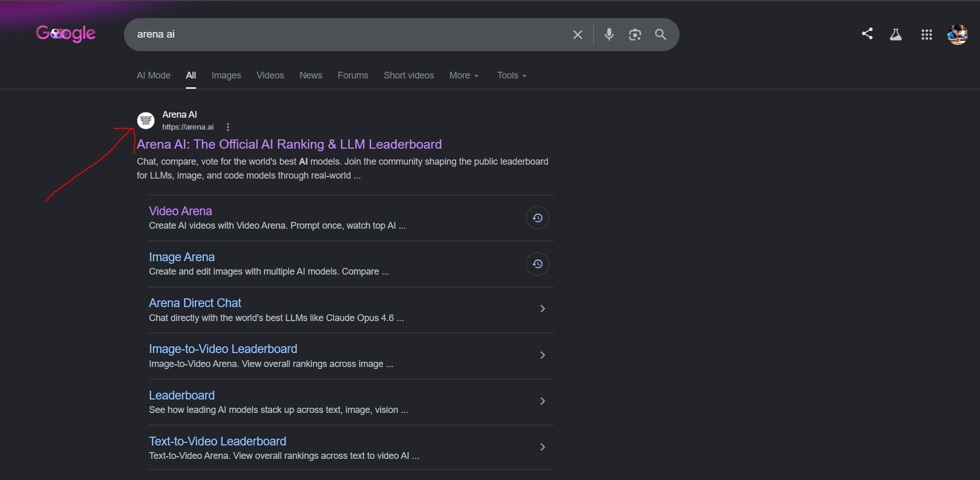
Task: Click the share icon in the header
Action: [867, 34]
